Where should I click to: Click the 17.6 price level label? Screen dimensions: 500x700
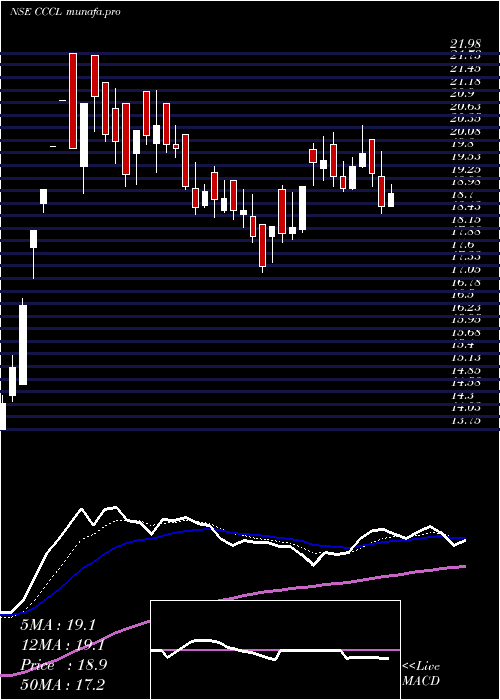coord(462,245)
